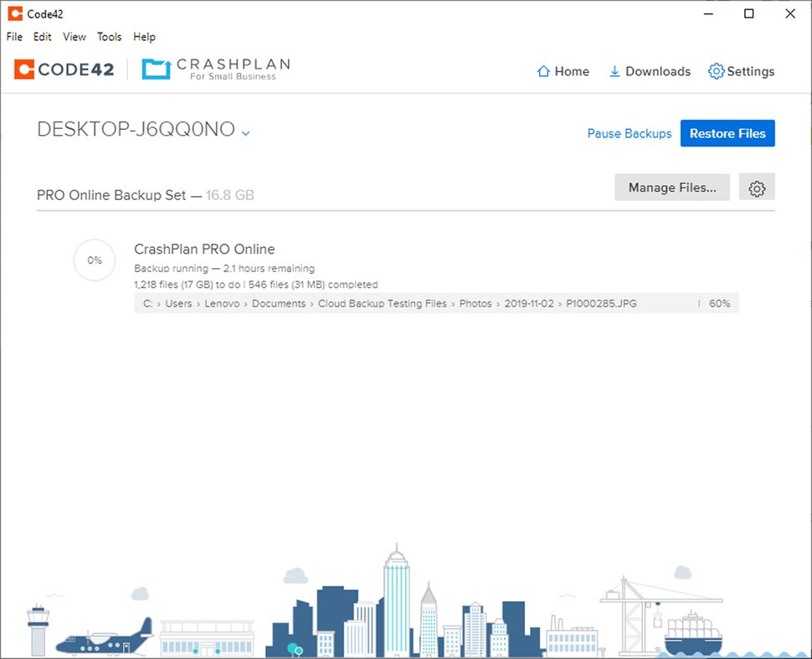Open the Home screen via the Home icon
The width and height of the screenshot is (812, 659).
coord(563,71)
